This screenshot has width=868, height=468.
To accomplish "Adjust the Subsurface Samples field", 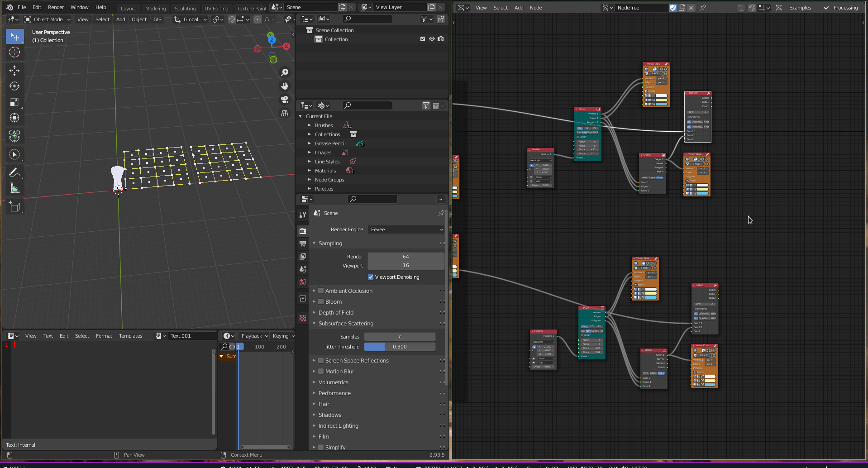I will point(400,337).
